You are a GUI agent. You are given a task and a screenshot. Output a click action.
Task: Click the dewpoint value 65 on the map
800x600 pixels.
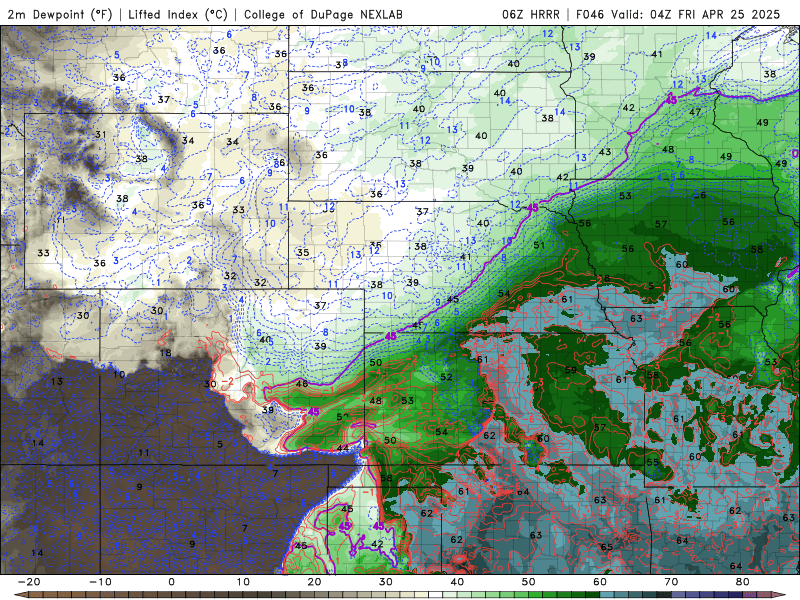(606, 547)
